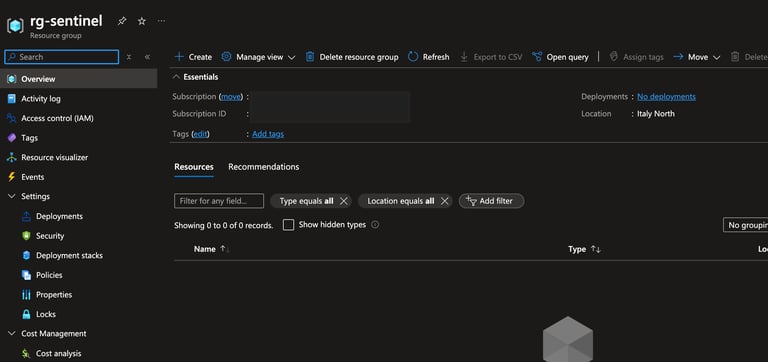The width and height of the screenshot is (768, 362).
Task: Click Export to CSV
Action: pos(491,57)
